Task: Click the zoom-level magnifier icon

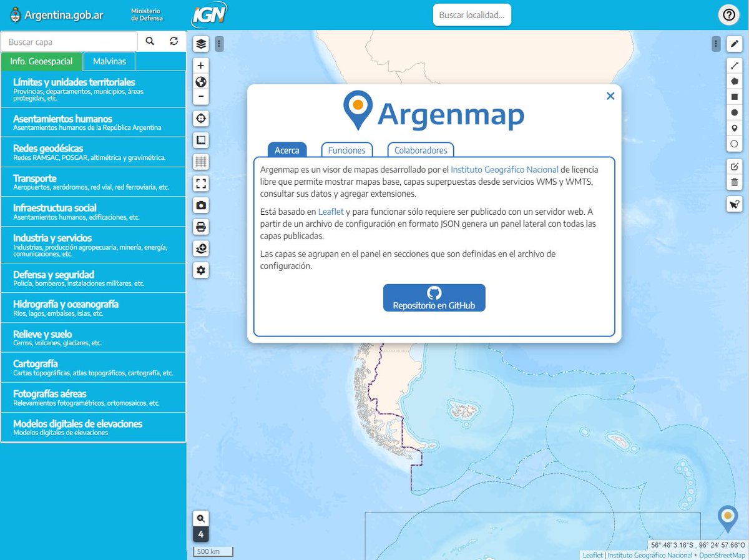Action: 201,519
